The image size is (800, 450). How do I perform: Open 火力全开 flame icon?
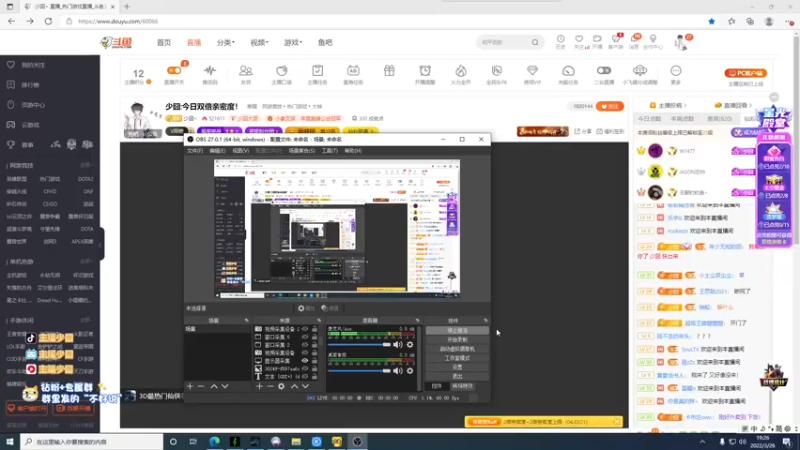point(461,70)
